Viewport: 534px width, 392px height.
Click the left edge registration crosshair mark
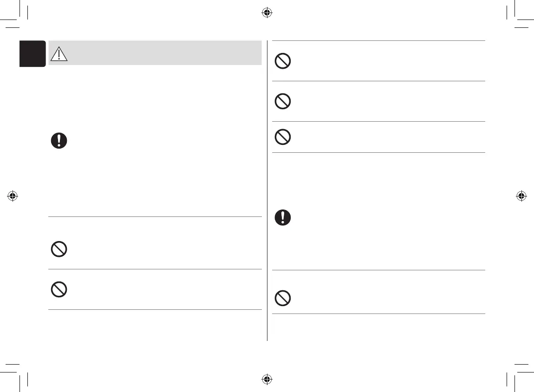(13, 196)
